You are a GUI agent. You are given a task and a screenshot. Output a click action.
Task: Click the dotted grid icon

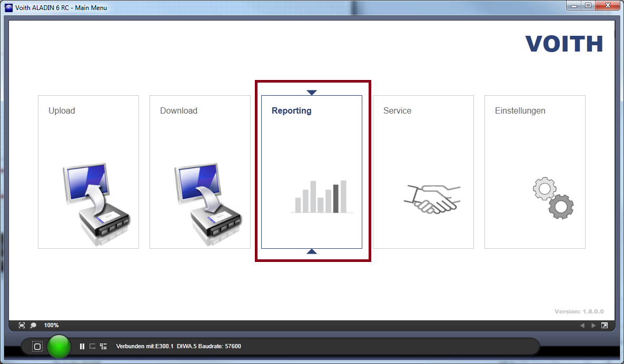[103, 347]
